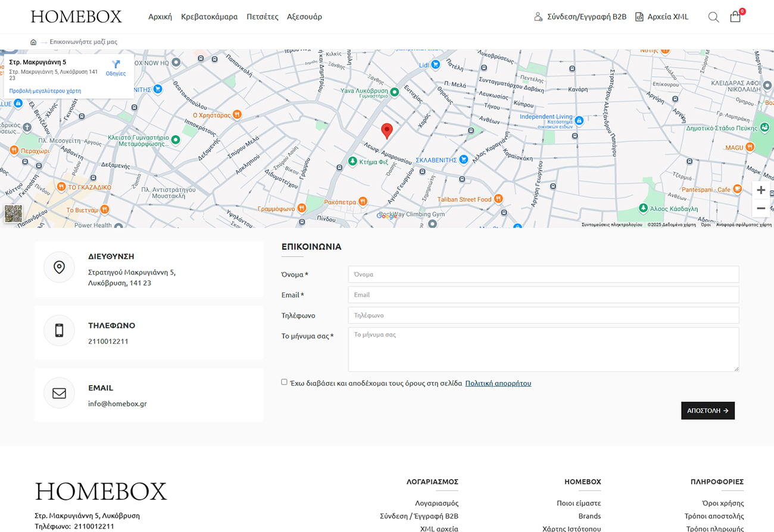Click the HOMEBOX header logo
This screenshot has width=774, height=532.
76,17
